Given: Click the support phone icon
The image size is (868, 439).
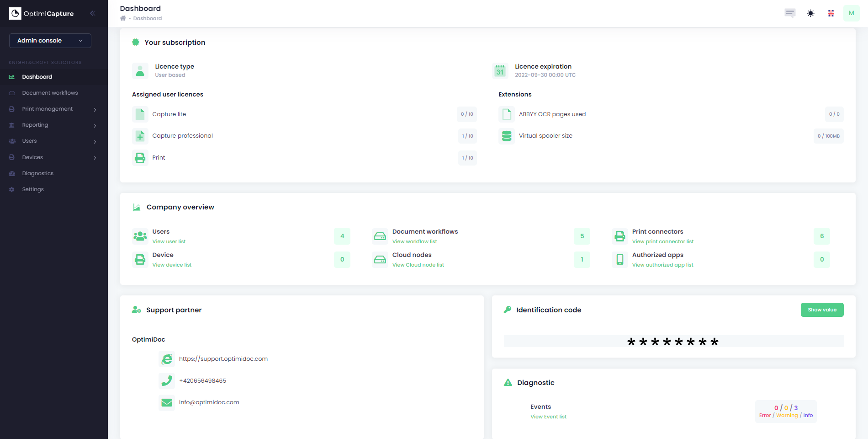Looking at the screenshot, I should [x=167, y=380].
